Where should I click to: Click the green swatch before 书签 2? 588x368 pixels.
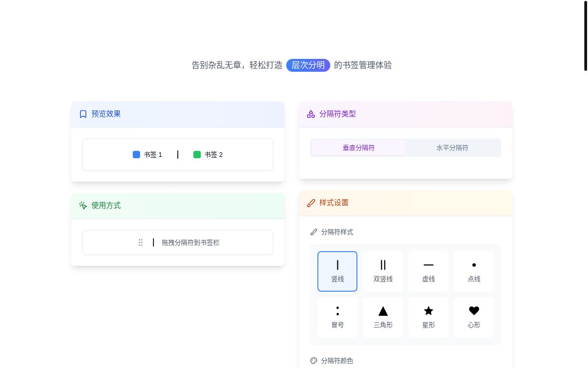click(x=197, y=155)
